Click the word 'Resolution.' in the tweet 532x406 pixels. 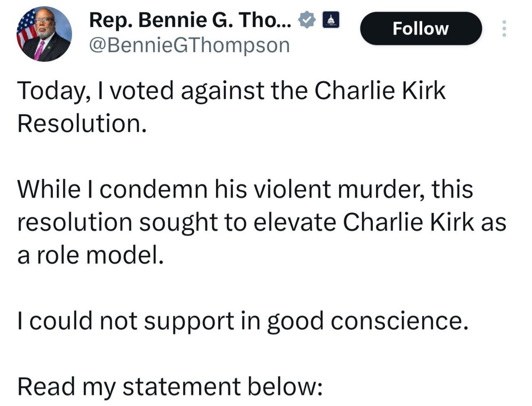tap(82, 125)
